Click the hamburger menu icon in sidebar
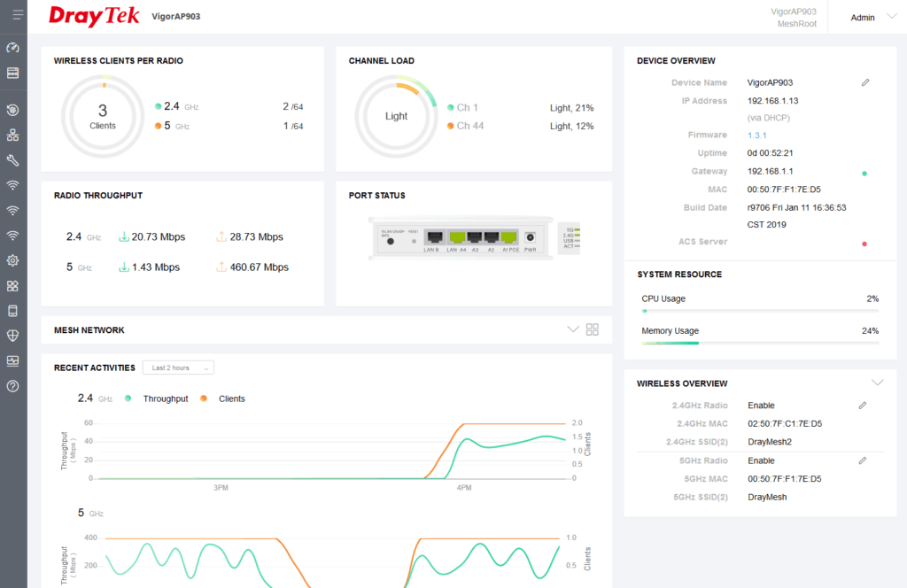Screen dimensions: 907x588 click(x=13, y=15)
